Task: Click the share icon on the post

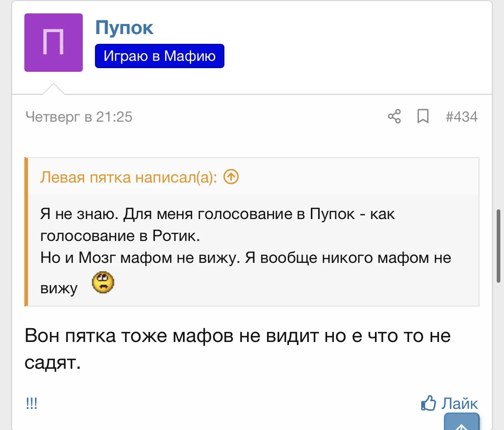Action: 394,116
